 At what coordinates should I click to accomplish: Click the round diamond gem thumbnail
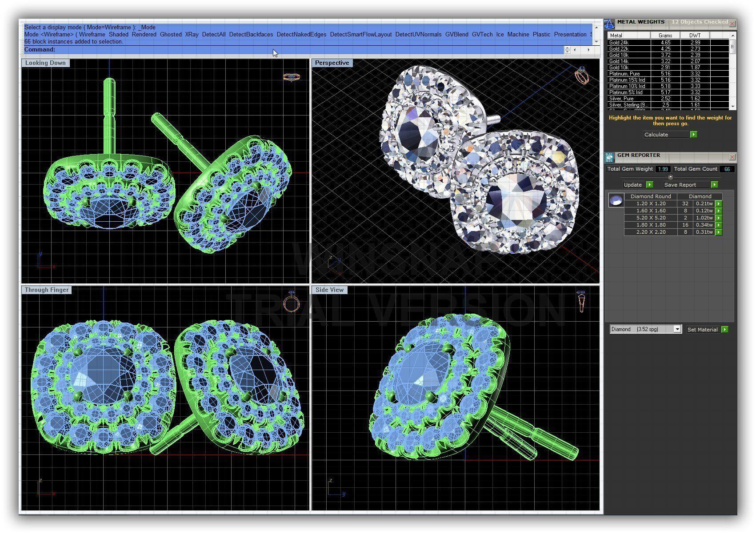[x=616, y=201]
